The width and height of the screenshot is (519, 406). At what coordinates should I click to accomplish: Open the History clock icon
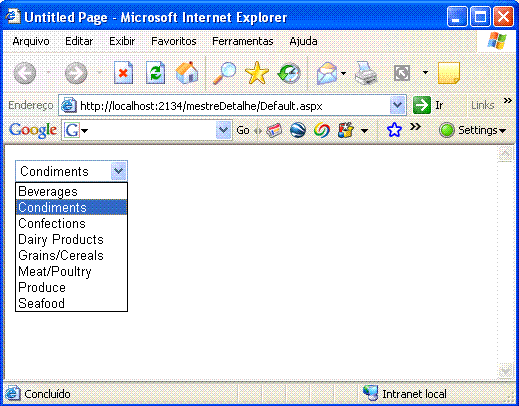[289, 73]
